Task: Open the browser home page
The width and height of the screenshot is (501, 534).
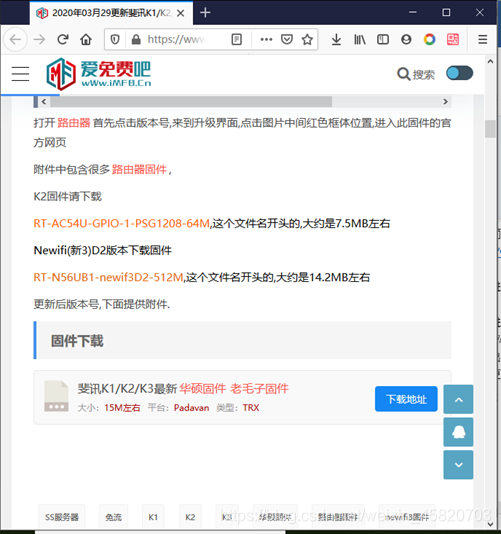Action: [86, 40]
